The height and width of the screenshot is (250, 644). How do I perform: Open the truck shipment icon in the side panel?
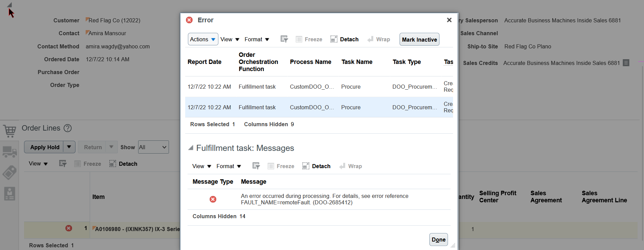9,152
